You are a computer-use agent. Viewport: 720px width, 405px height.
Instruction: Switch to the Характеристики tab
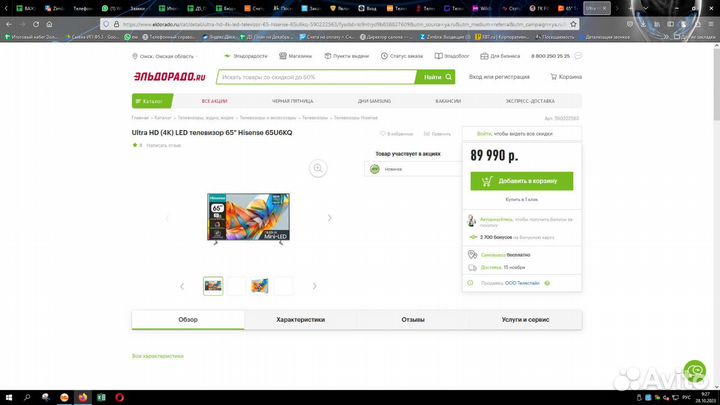point(300,320)
